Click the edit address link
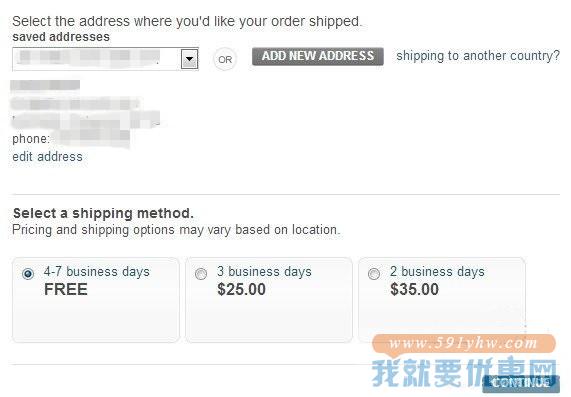 point(47,157)
